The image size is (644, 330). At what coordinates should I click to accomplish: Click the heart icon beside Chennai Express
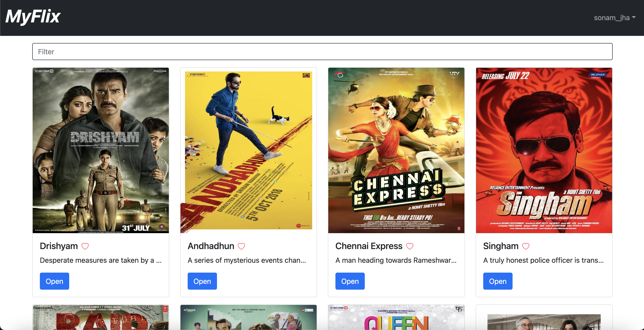pyautogui.click(x=410, y=246)
